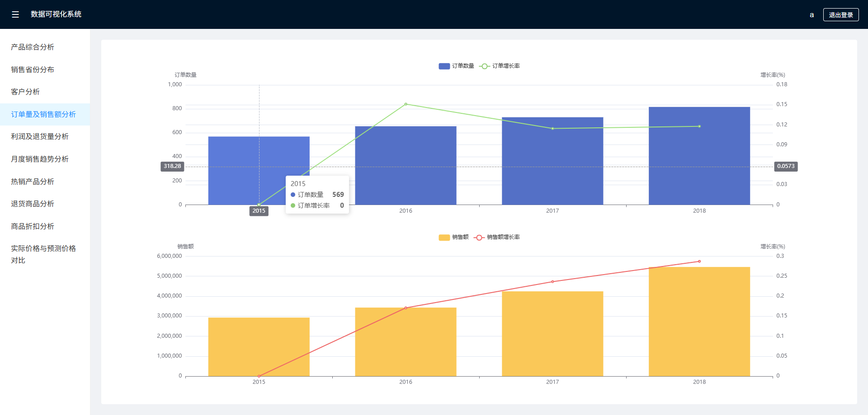Click the 2016 label on order chart axis

(x=406, y=211)
